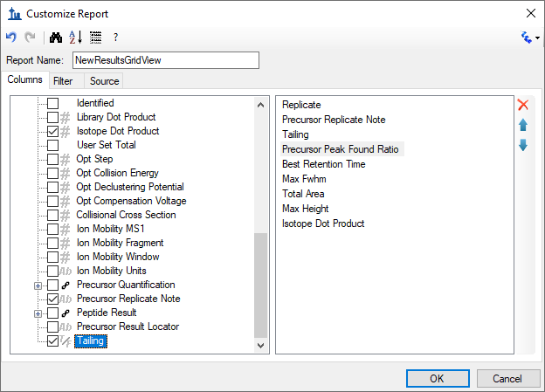
Task: Sort columns with the A-Z icon
Action: (75, 38)
